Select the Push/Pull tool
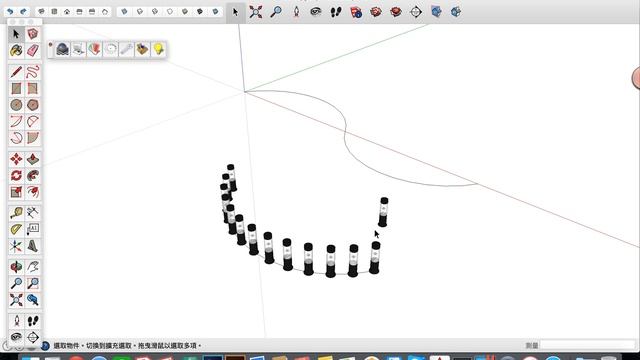 pyautogui.click(x=33, y=159)
